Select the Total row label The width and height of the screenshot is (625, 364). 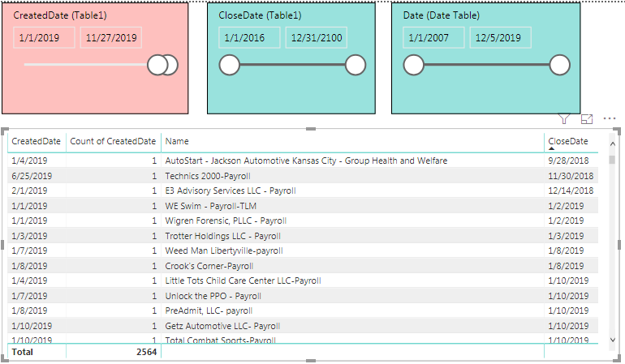point(23,352)
